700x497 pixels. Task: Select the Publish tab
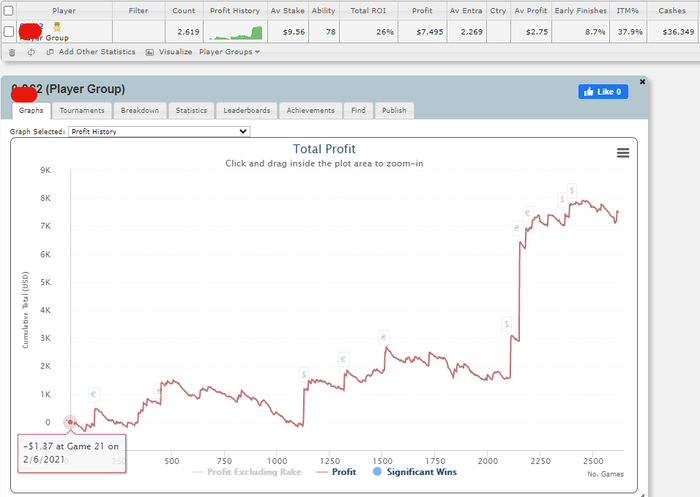tap(394, 110)
